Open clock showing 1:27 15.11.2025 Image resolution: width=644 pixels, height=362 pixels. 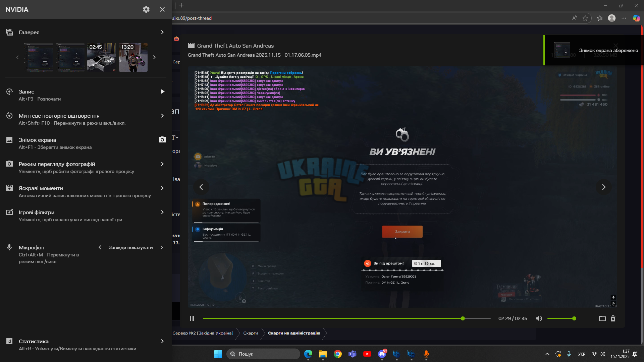620,354
